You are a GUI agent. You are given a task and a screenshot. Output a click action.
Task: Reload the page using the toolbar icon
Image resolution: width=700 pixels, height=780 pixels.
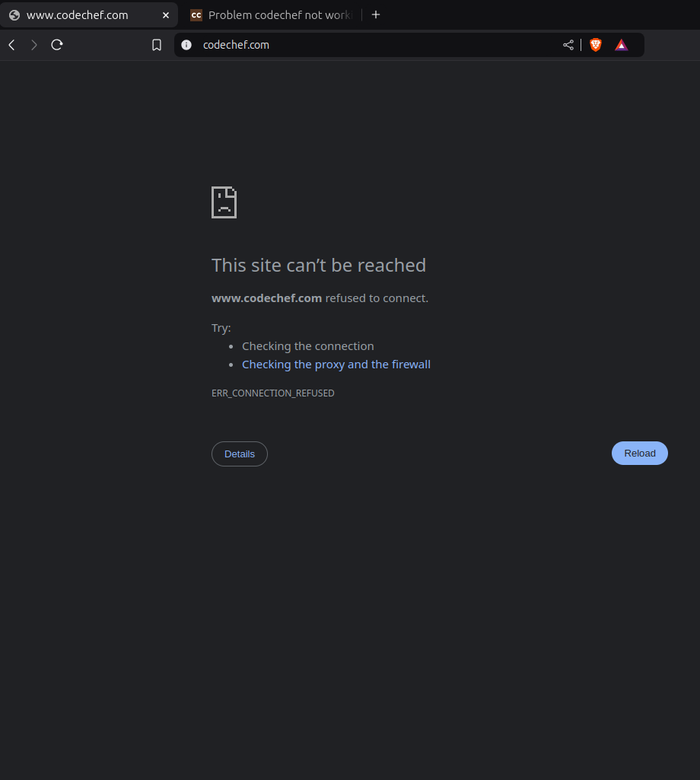click(x=57, y=45)
